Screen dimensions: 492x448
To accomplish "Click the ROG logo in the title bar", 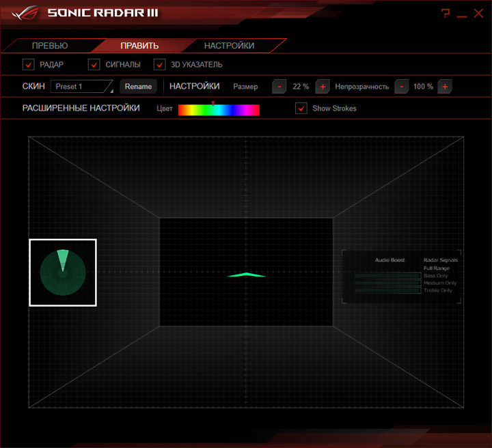I will [x=25, y=13].
